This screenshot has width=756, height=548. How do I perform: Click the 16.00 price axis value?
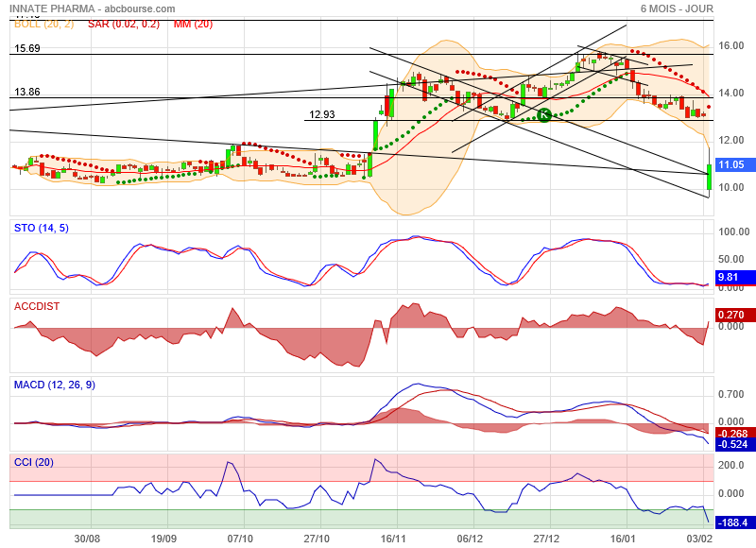730,45
